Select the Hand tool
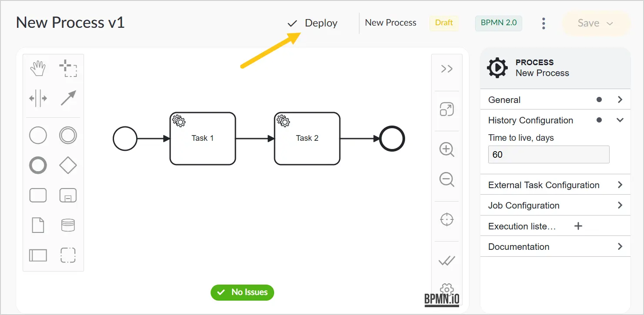This screenshot has width=644, height=315. [38, 69]
